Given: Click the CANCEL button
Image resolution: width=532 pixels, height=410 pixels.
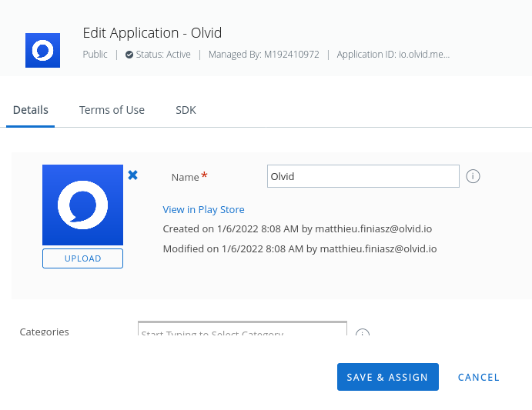Looking at the screenshot, I should pyautogui.click(x=478, y=378).
